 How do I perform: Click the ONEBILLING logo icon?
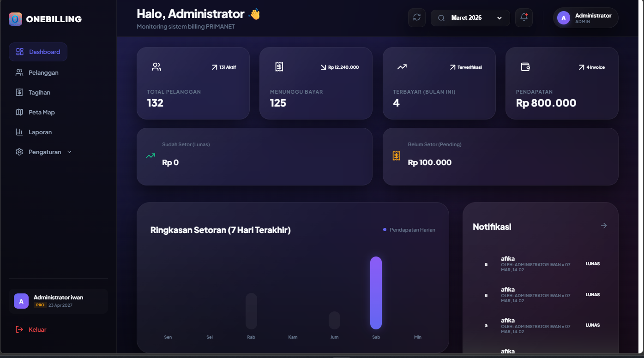click(x=15, y=19)
